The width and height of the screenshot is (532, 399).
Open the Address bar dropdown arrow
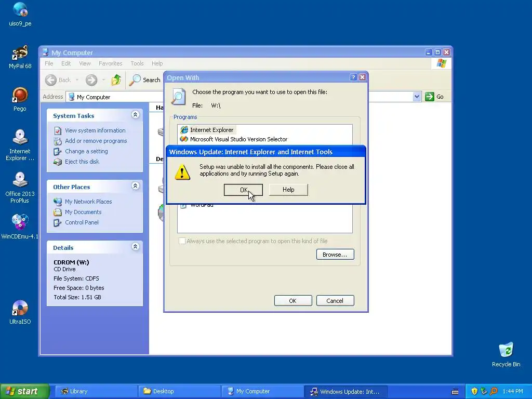click(x=417, y=97)
